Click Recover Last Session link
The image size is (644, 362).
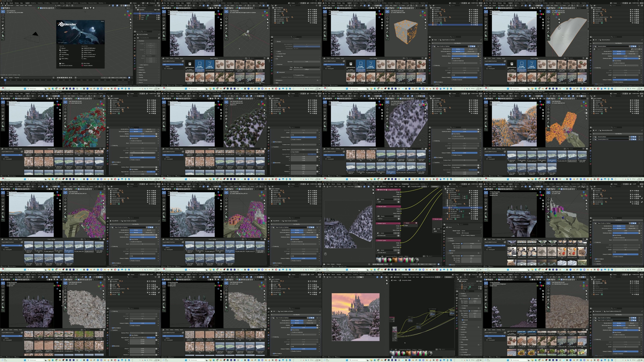tap(67, 66)
